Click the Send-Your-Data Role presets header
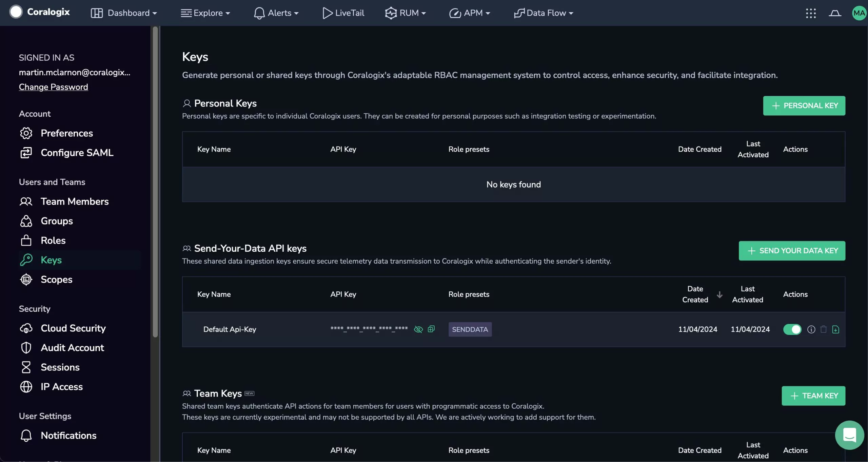 coord(469,295)
